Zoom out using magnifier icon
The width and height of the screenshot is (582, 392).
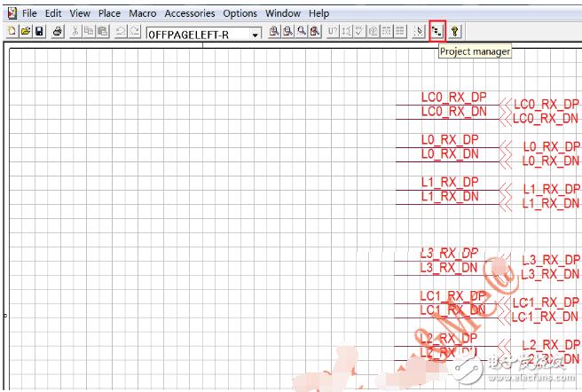(287, 31)
